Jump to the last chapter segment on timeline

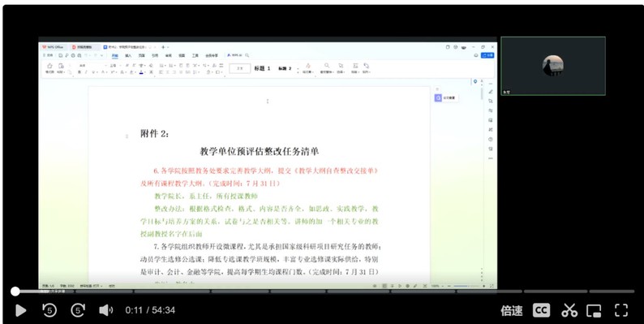612,292
